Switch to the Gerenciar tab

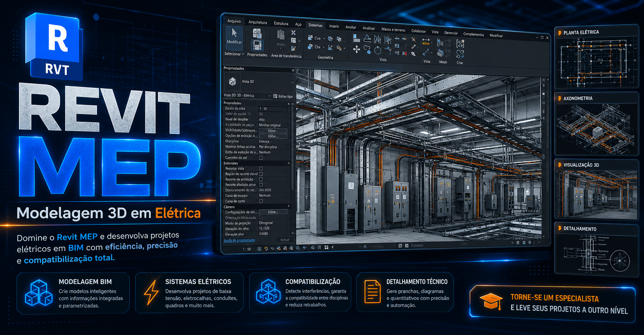[451, 33]
